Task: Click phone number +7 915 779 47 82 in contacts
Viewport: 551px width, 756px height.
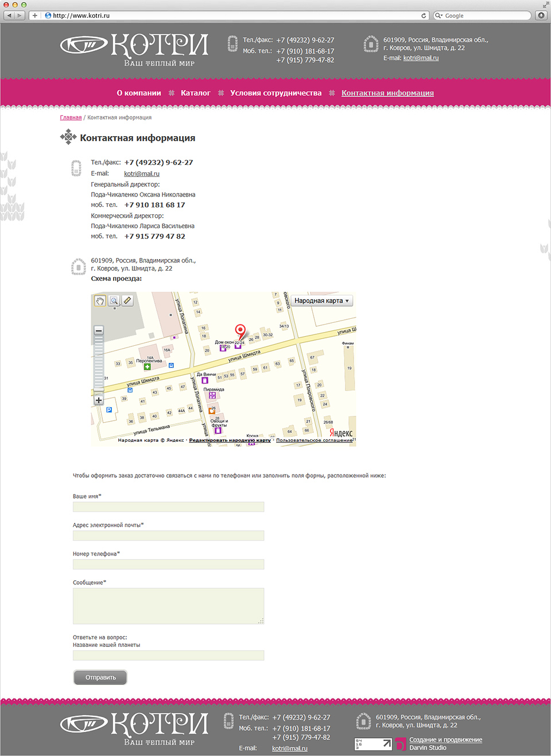Action: [154, 236]
